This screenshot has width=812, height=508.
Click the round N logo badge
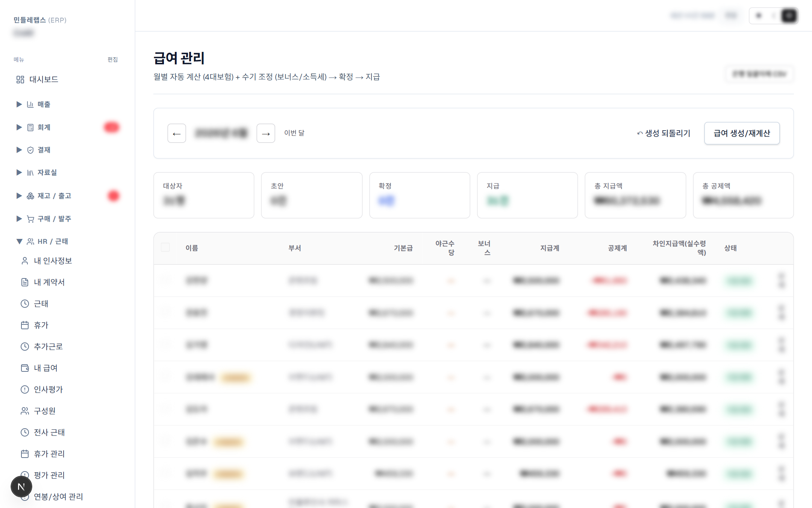[x=21, y=487]
